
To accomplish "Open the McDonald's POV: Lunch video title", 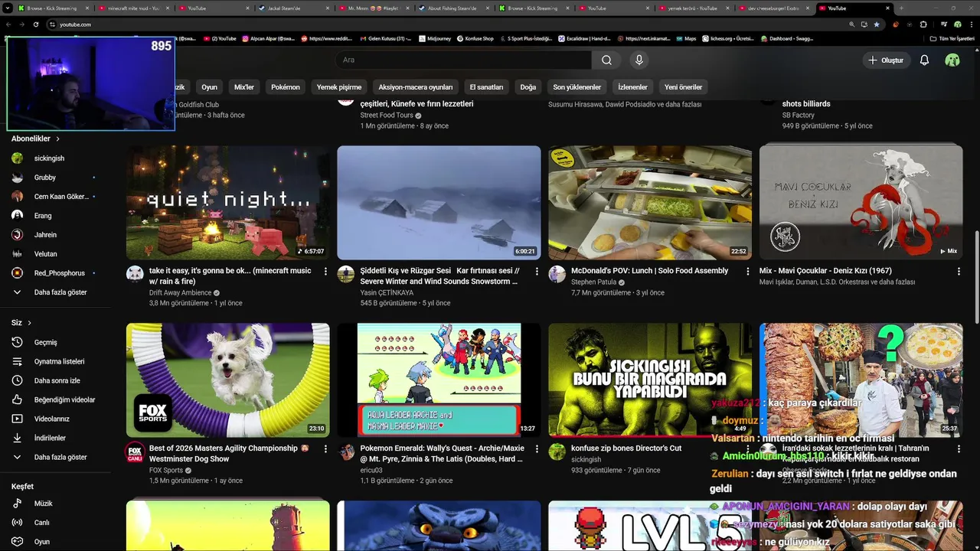I will [649, 270].
